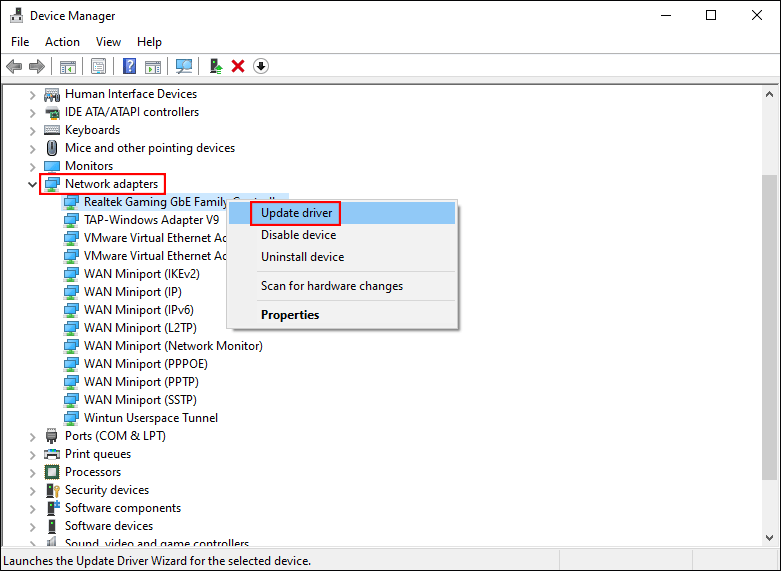Click the scrollbar up arrow
The image size is (781, 571).
click(770, 94)
